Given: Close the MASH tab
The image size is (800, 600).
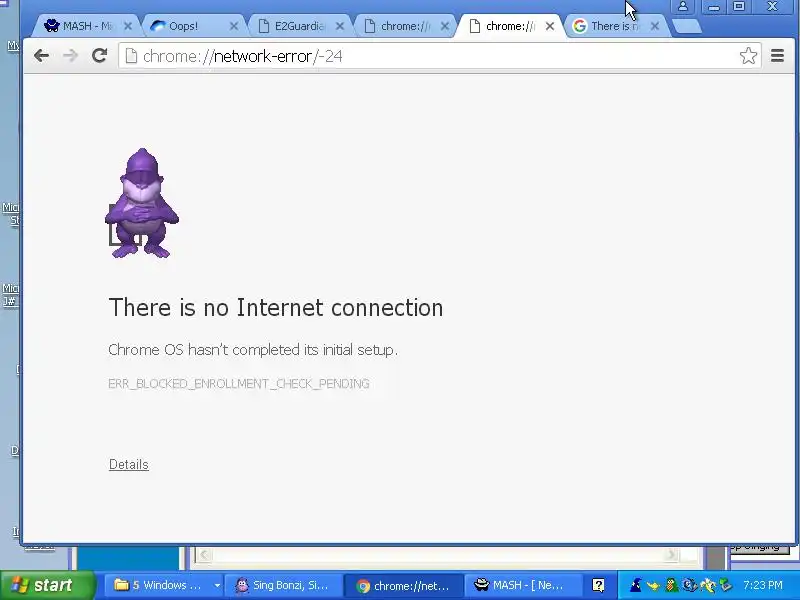Looking at the screenshot, I should [128, 26].
